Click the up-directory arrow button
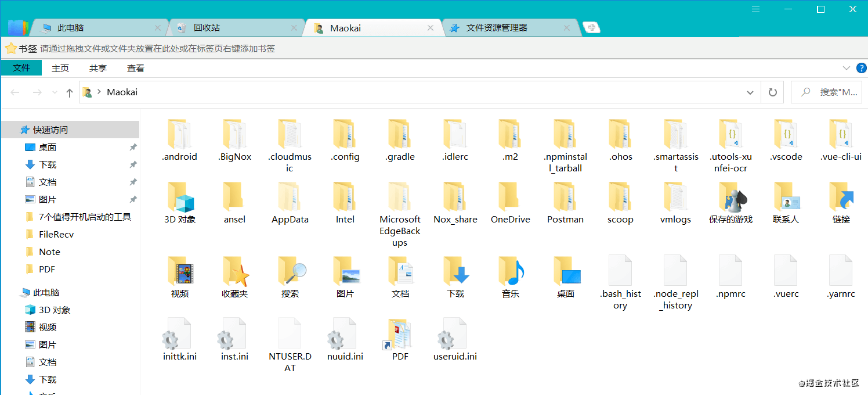 click(70, 92)
